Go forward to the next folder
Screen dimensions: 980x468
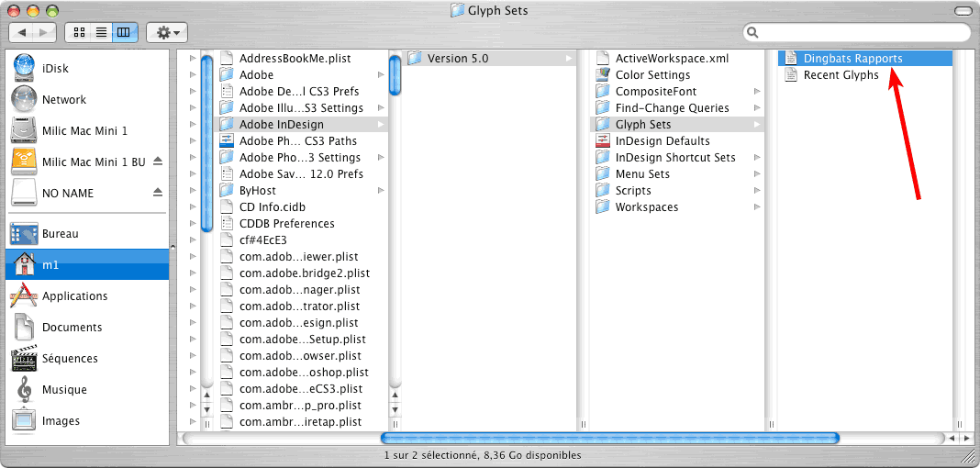[x=44, y=32]
